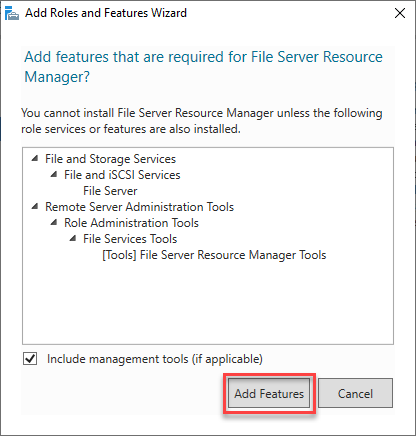The height and width of the screenshot is (436, 416).
Task: Select the File and Storage Services item
Action: coord(110,159)
